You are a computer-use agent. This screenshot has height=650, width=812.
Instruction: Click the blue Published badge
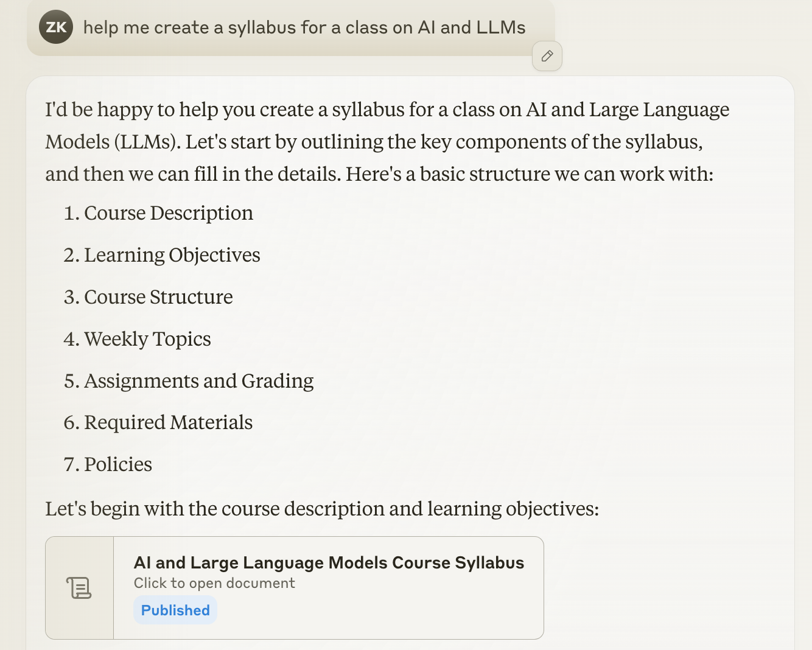[x=175, y=610]
